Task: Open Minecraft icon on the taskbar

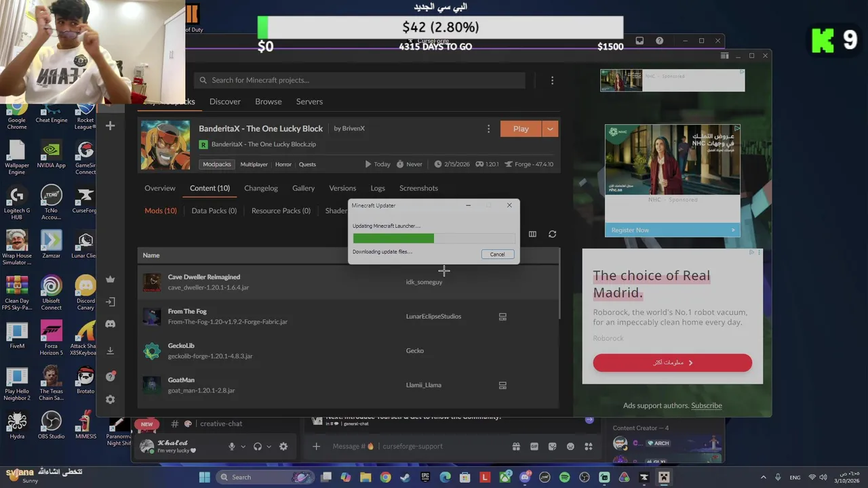Action: 664,477
